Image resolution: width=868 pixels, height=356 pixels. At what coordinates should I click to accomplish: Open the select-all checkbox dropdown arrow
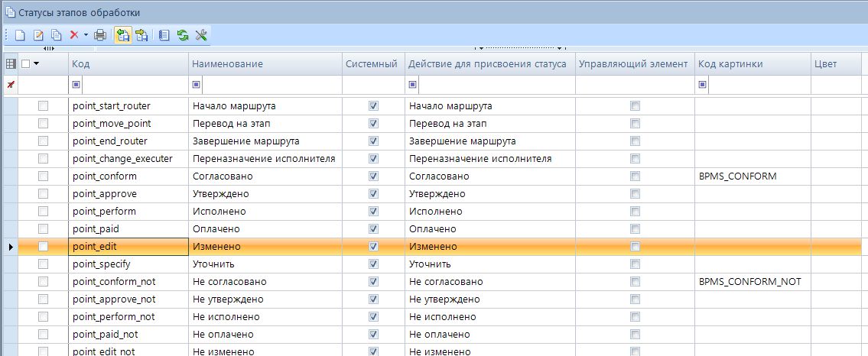point(36,64)
